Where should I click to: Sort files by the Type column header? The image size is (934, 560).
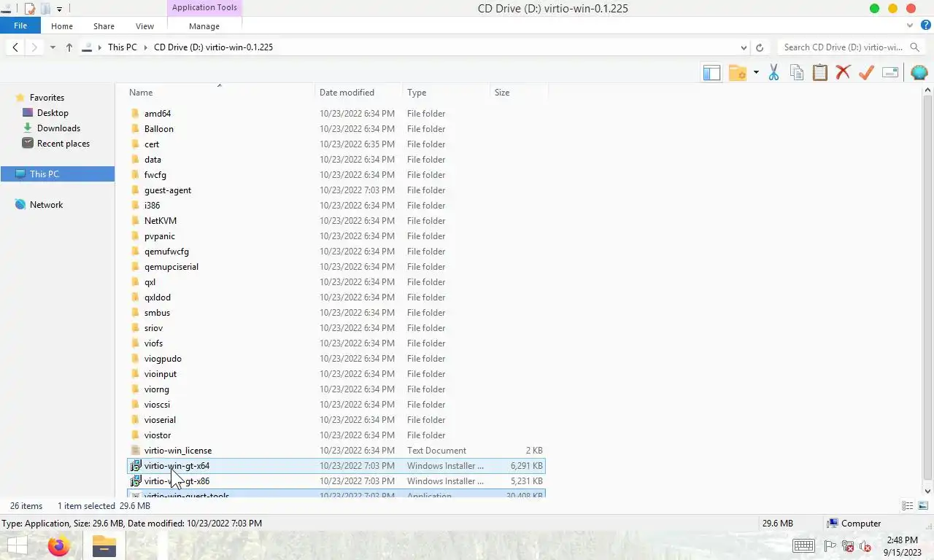447,93
